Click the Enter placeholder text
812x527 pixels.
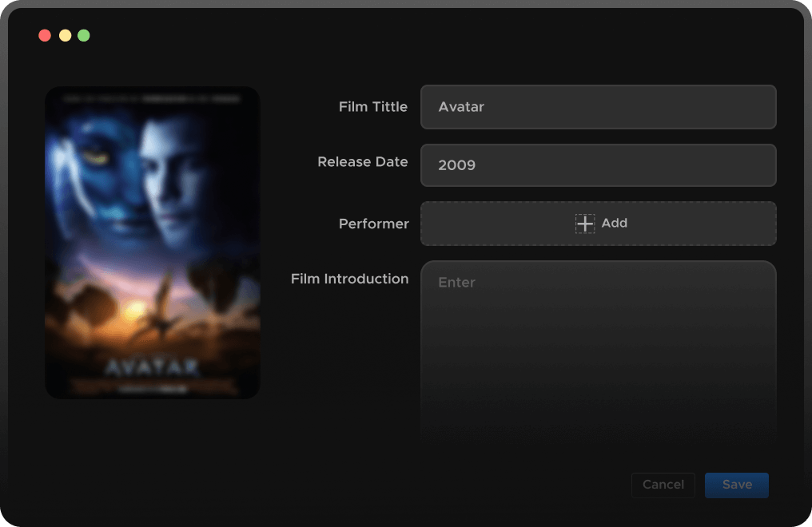(x=456, y=283)
